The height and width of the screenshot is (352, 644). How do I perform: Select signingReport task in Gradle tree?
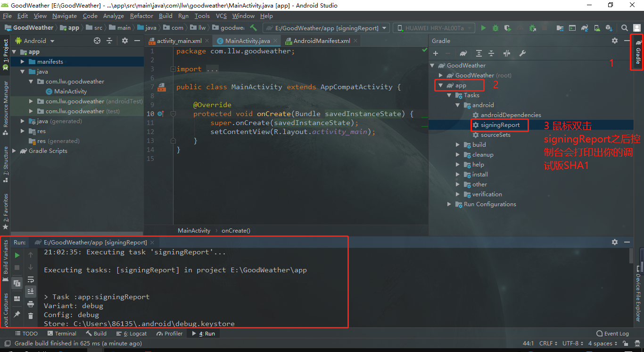tap(500, 125)
